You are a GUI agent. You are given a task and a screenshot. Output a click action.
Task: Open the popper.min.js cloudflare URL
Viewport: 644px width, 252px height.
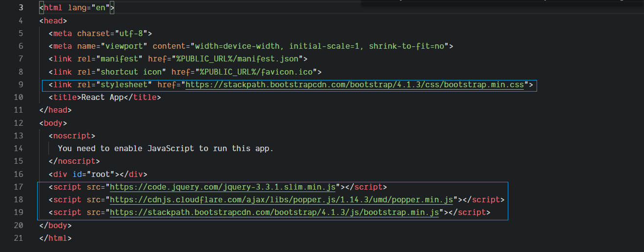282,199
